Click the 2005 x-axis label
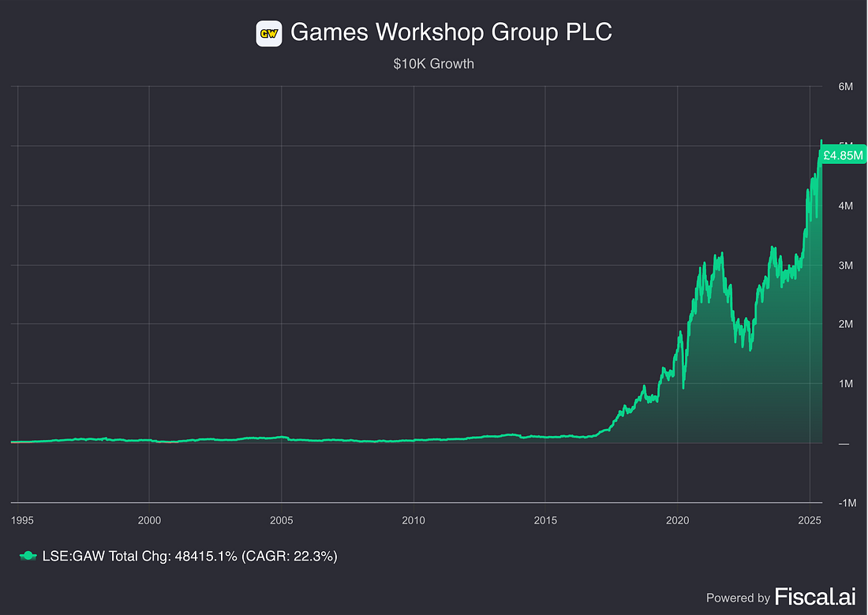 coord(281,520)
